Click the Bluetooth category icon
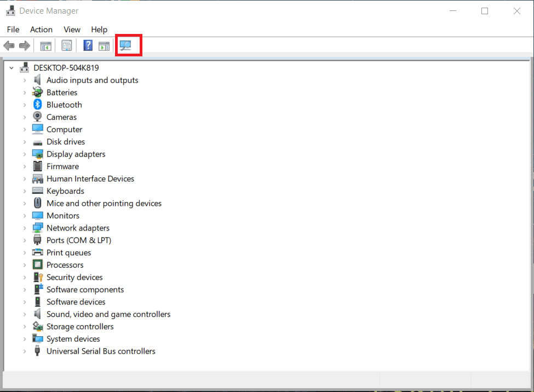 pyautogui.click(x=37, y=105)
